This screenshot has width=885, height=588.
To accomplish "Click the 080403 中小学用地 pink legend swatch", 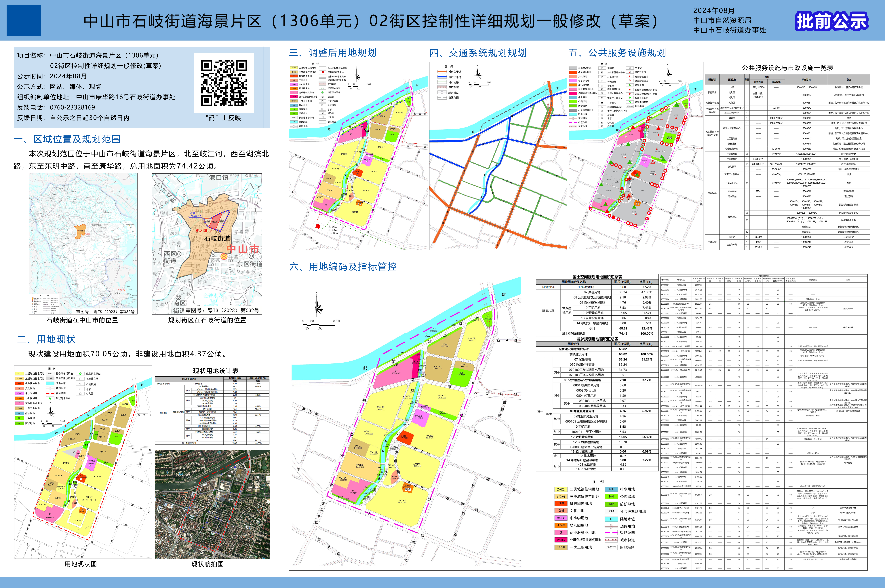I will pos(560,518).
